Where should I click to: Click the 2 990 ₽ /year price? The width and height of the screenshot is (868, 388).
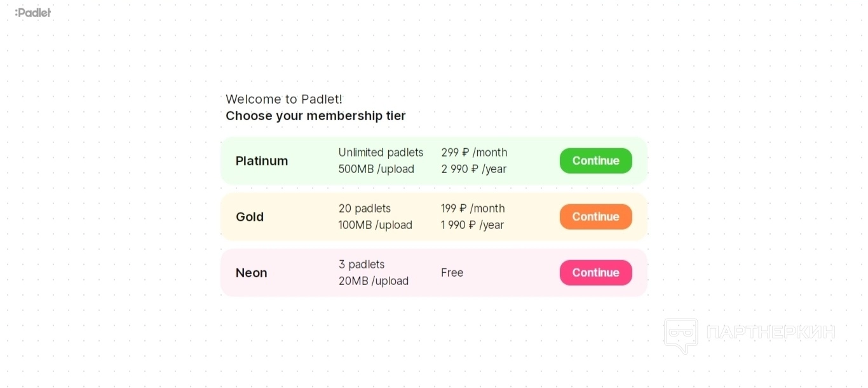473,169
